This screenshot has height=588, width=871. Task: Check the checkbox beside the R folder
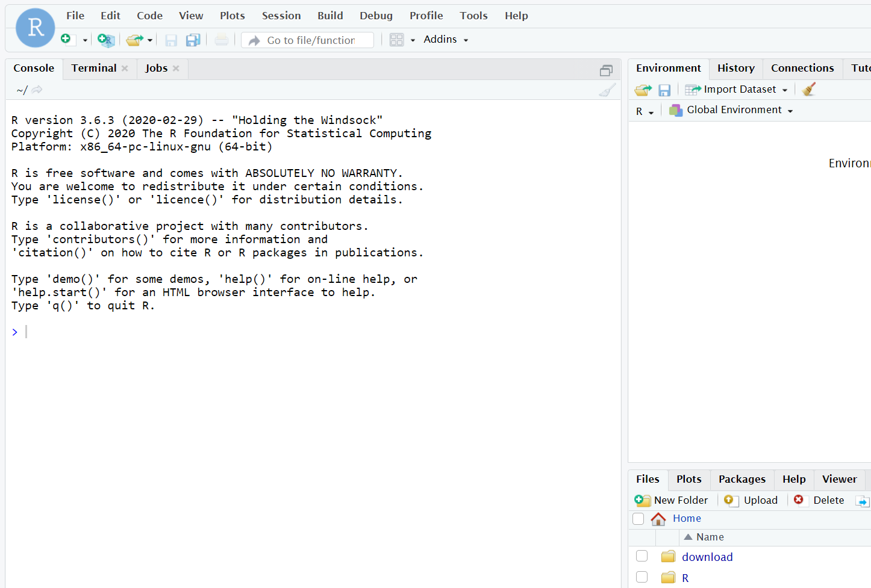[642, 577]
